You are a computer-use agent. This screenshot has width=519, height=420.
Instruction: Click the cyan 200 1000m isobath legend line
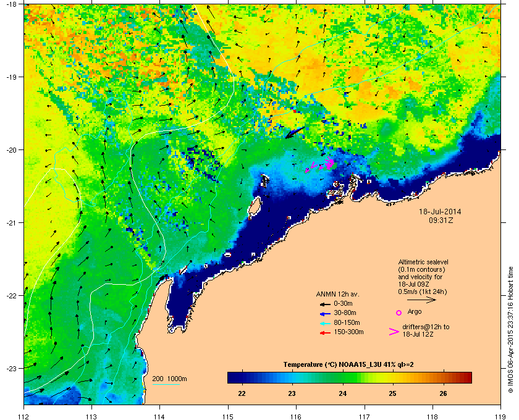pyautogui.click(x=166, y=385)
